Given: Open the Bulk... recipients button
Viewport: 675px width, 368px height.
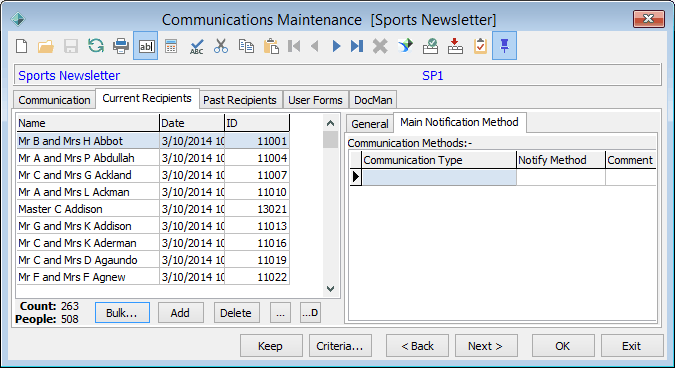Looking at the screenshot, I should [x=122, y=313].
